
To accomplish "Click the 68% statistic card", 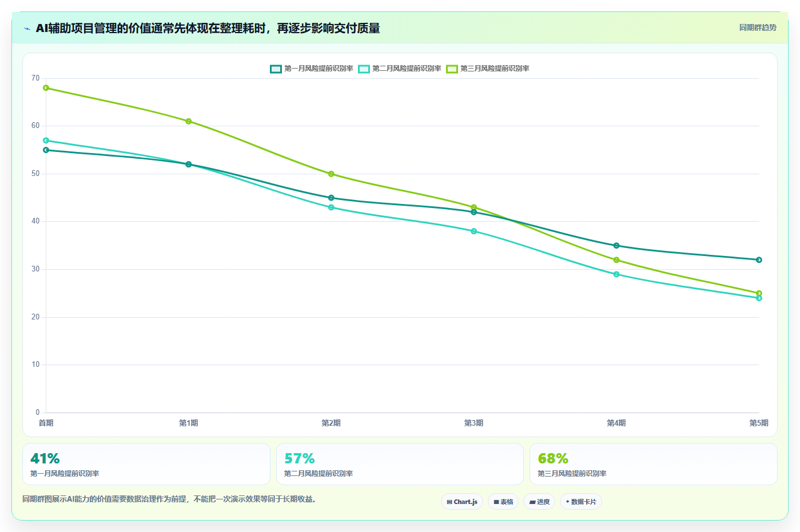I will (654, 464).
